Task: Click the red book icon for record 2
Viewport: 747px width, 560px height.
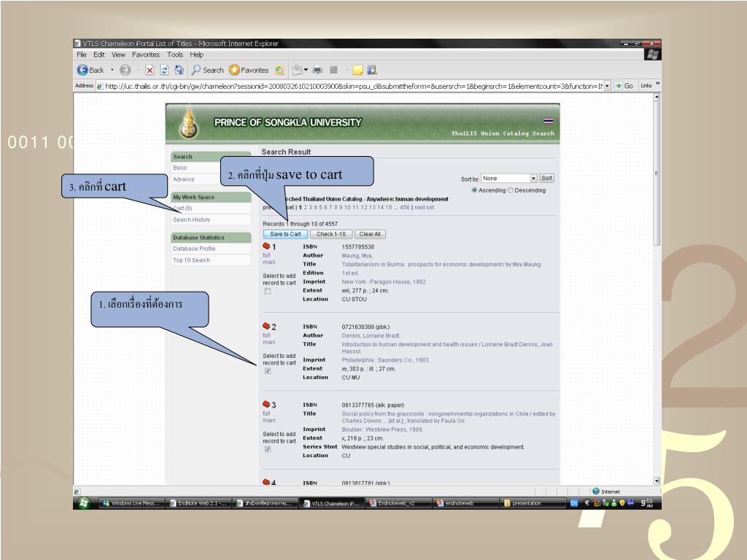Action: click(x=266, y=326)
